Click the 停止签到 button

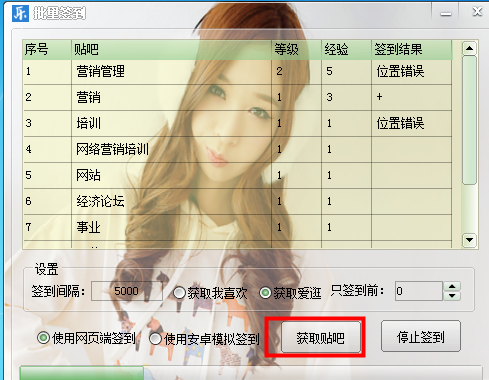421,336
